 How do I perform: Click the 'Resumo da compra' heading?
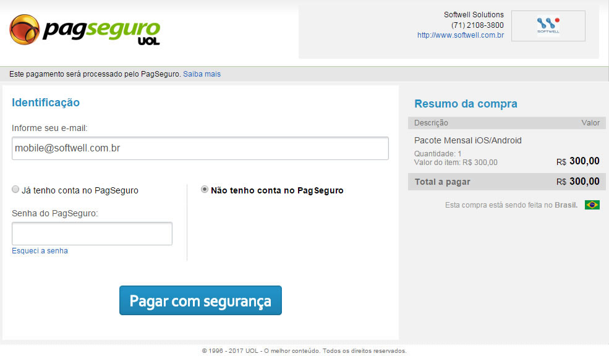click(466, 104)
